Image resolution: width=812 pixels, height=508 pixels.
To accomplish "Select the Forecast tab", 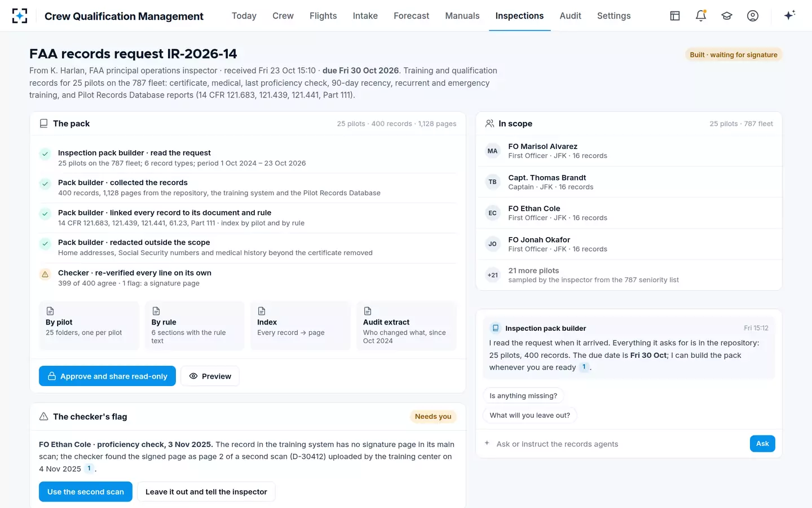I will click(x=412, y=16).
